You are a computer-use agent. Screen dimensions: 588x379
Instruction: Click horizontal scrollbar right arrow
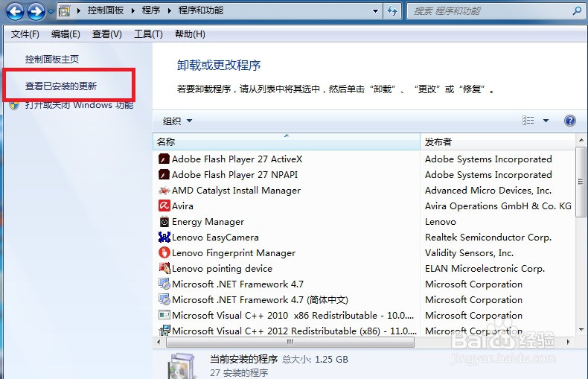coord(569,343)
